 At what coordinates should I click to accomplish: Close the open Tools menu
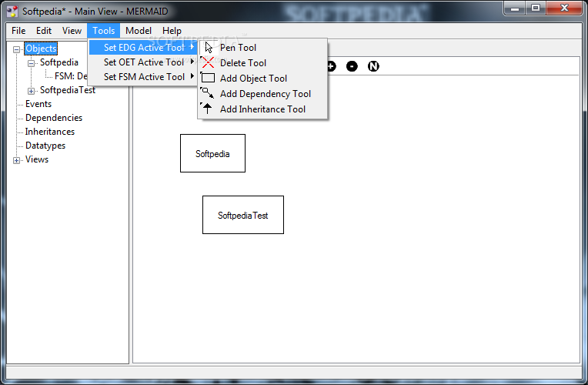pos(103,31)
